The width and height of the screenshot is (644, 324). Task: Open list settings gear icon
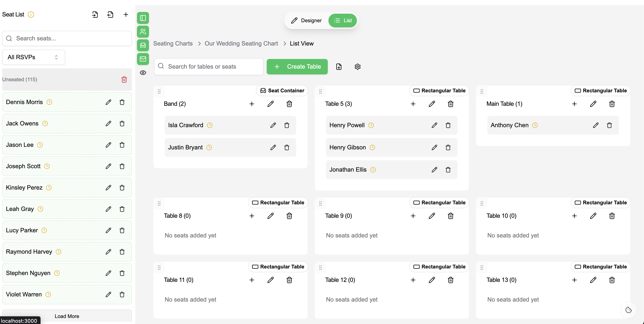click(357, 67)
